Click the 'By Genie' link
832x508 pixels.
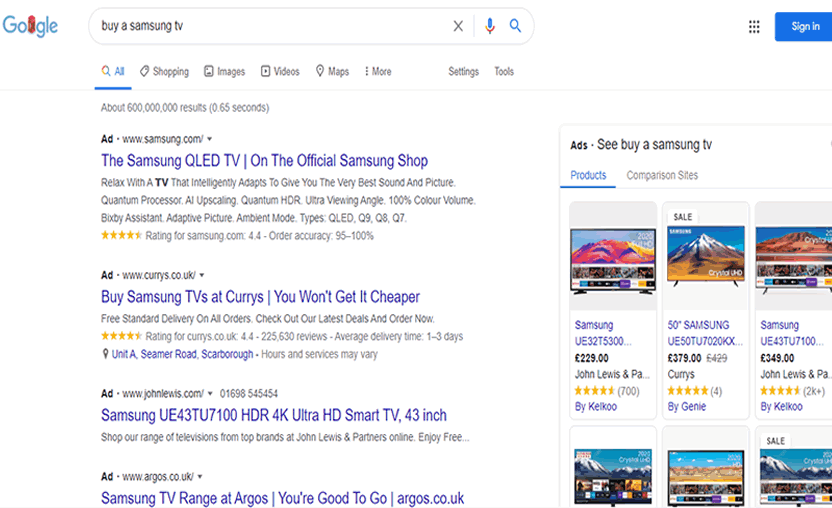click(x=687, y=407)
